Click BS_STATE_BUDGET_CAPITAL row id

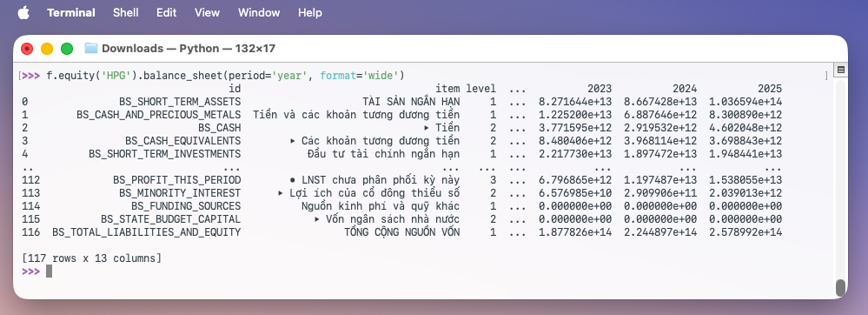coord(171,219)
